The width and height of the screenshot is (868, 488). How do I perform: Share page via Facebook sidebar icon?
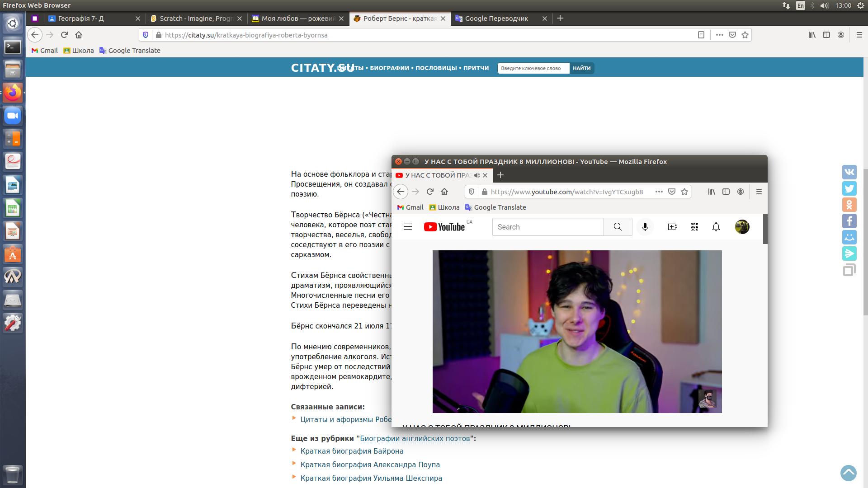(849, 221)
